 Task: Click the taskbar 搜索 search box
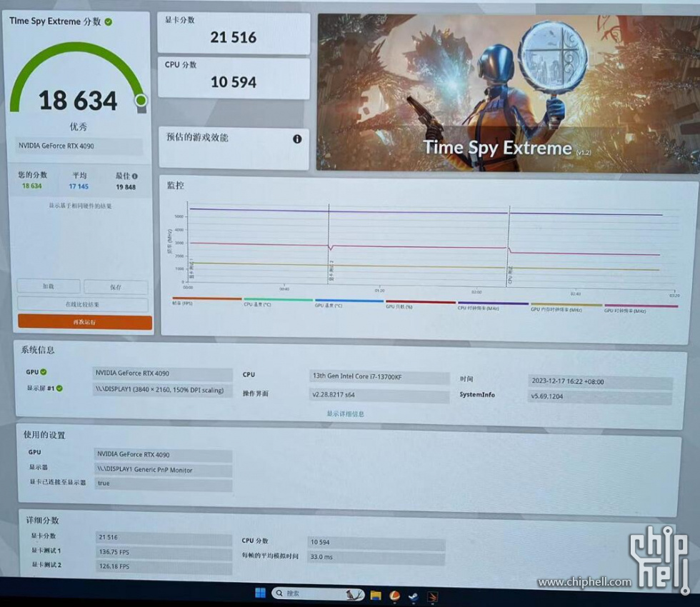click(318, 593)
